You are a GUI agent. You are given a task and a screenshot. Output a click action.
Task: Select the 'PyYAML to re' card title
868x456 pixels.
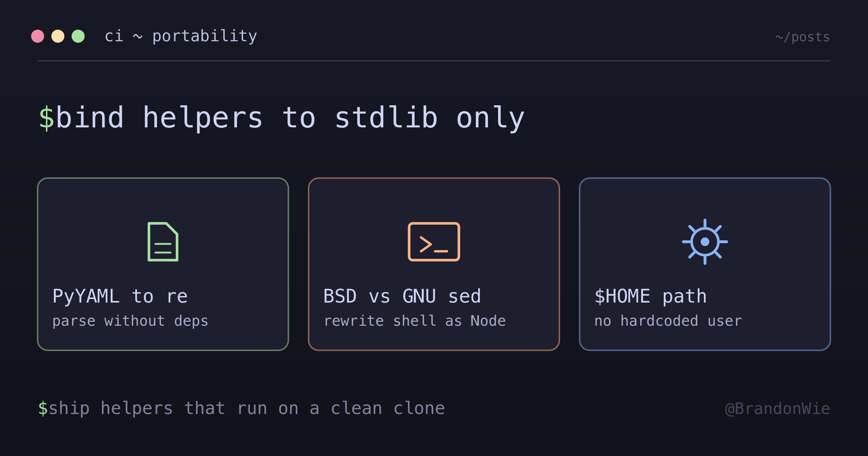click(120, 296)
